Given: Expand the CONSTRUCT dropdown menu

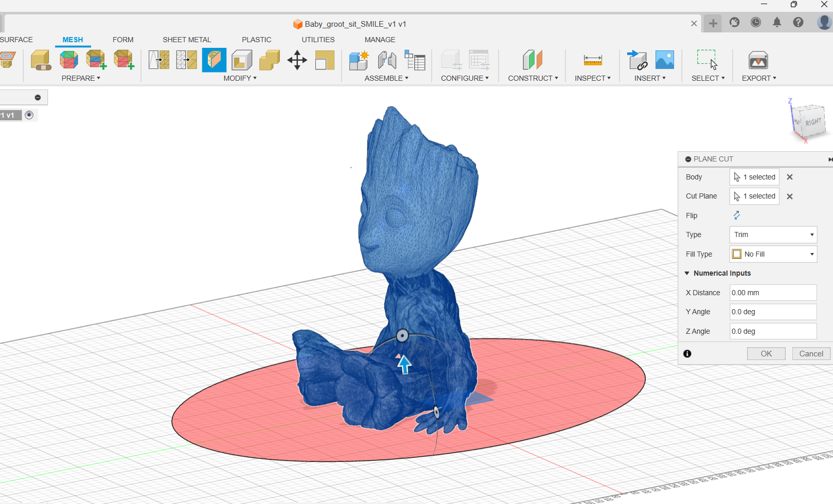Looking at the screenshot, I should (x=533, y=78).
